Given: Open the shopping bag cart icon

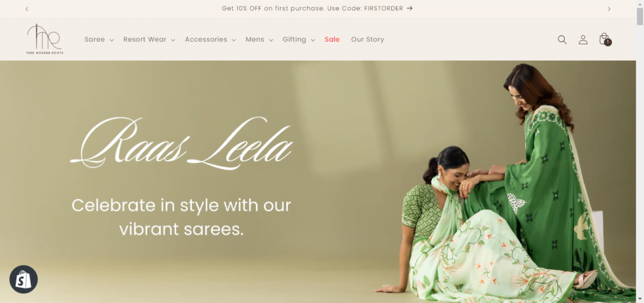Looking at the screenshot, I should 605,39.
